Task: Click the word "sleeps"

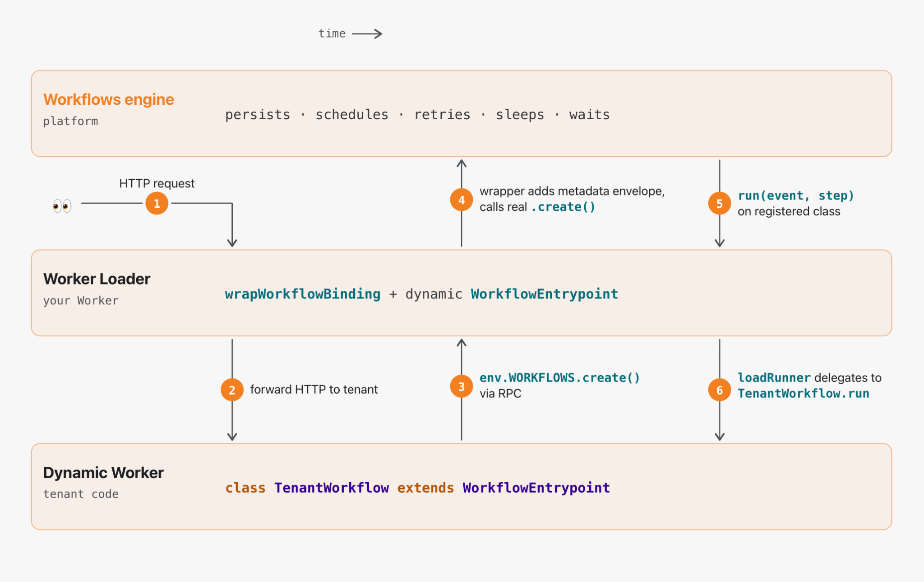Action: (x=520, y=115)
